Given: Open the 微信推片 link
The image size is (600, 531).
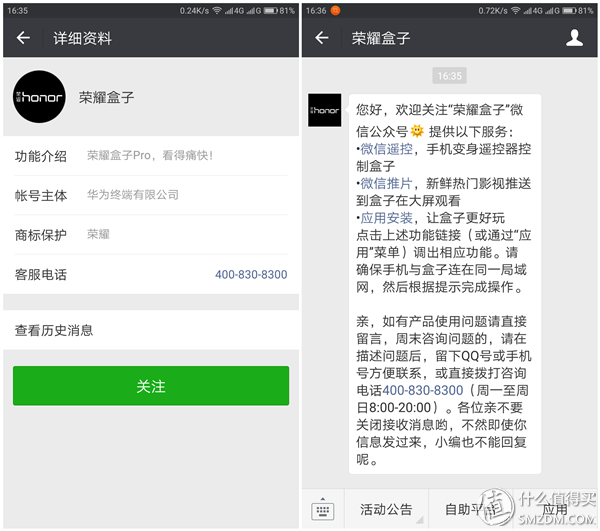Looking at the screenshot, I should tap(386, 183).
